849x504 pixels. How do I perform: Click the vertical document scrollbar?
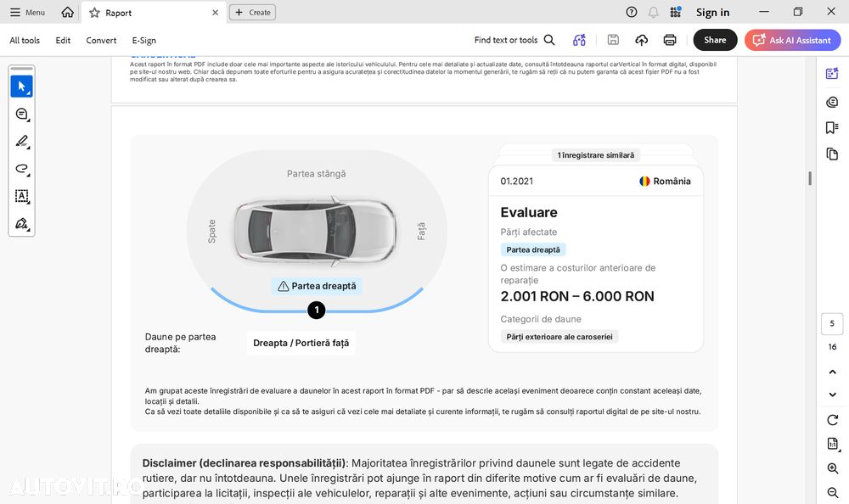click(x=810, y=178)
